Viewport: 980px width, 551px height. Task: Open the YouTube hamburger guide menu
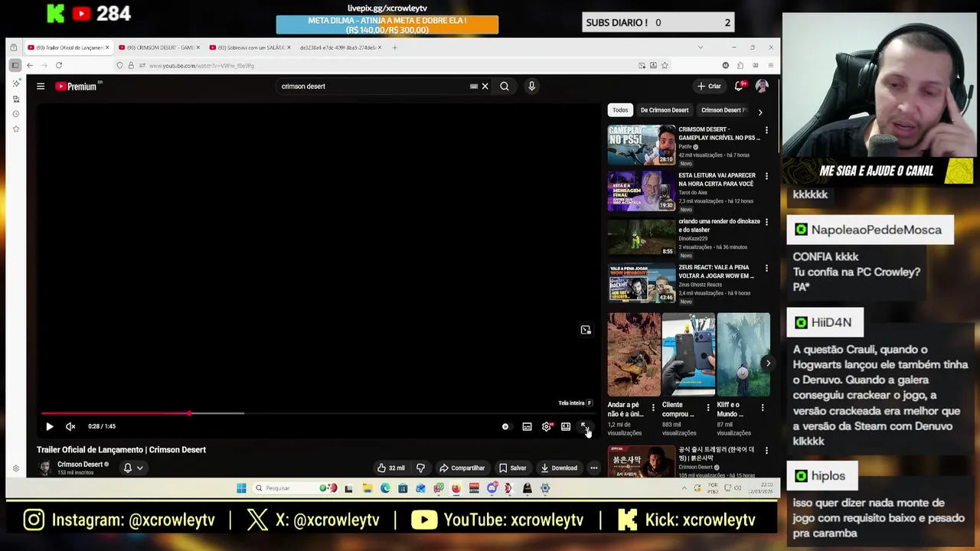(41, 86)
